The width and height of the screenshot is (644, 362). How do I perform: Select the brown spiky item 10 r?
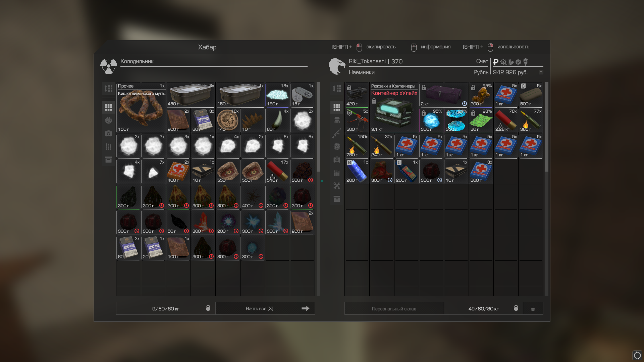[253, 120]
